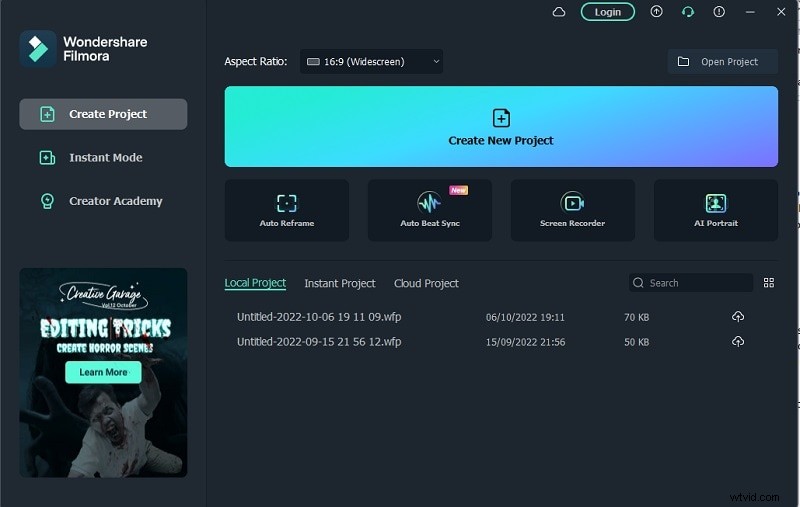Open the Auto Beat Sync tool
Viewport: 800px width, 507px height.
430,210
